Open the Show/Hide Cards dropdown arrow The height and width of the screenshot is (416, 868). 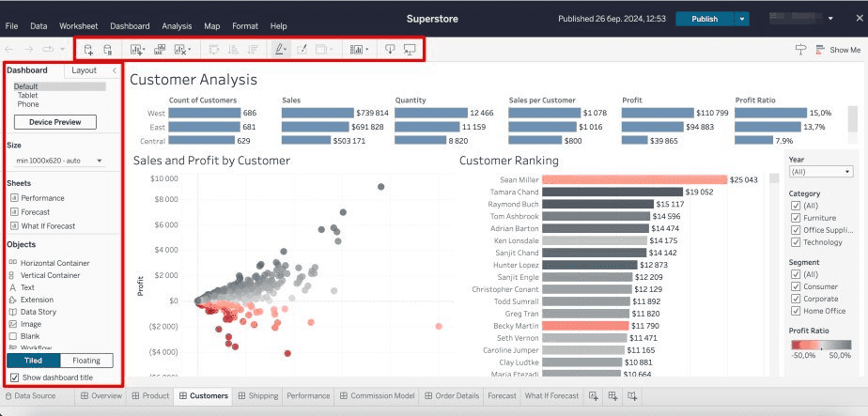[367, 50]
